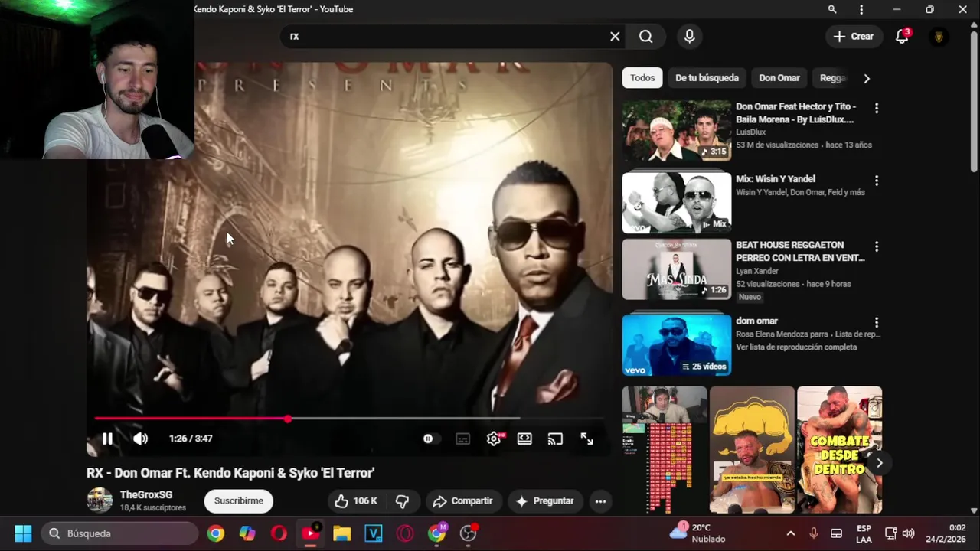Open the Opera GX icon in taskbar
This screenshot has height=551, width=980.
click(405, 533)
